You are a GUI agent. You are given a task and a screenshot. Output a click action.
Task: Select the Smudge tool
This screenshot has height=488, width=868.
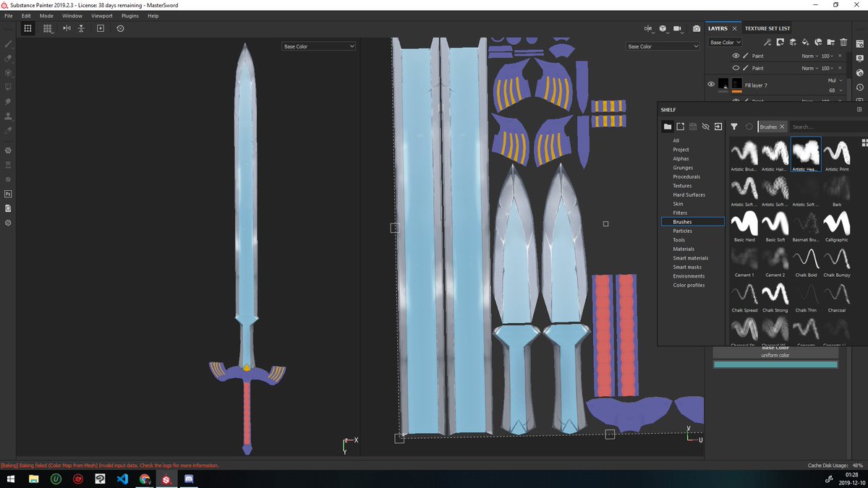coord(8,102)
